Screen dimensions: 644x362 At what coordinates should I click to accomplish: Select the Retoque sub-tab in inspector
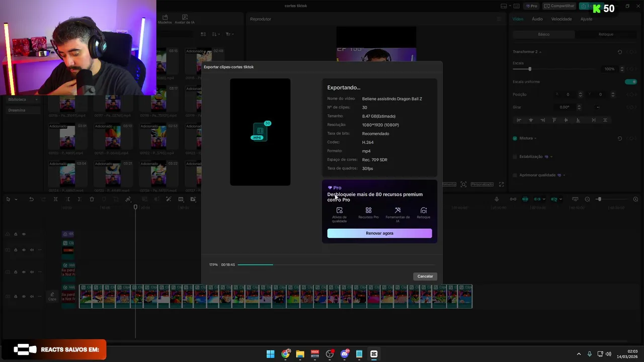[x=606, y=34]
